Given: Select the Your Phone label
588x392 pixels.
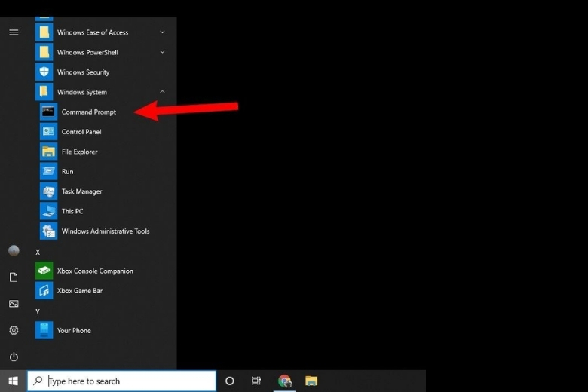Looking at the screenshot, I should (74, 330).
